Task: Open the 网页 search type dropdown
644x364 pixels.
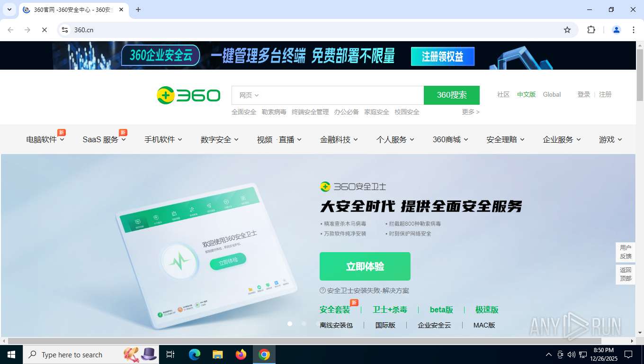Action: 249,95
